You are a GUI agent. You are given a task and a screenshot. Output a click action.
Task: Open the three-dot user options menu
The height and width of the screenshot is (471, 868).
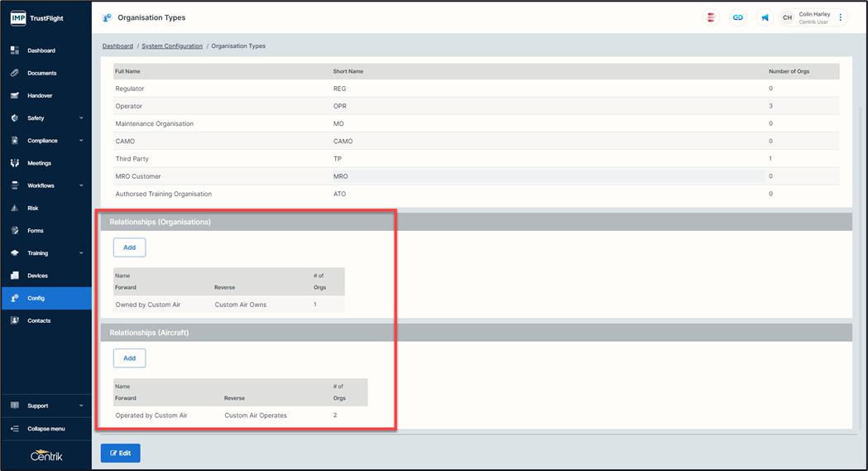[x=841, y=17]
